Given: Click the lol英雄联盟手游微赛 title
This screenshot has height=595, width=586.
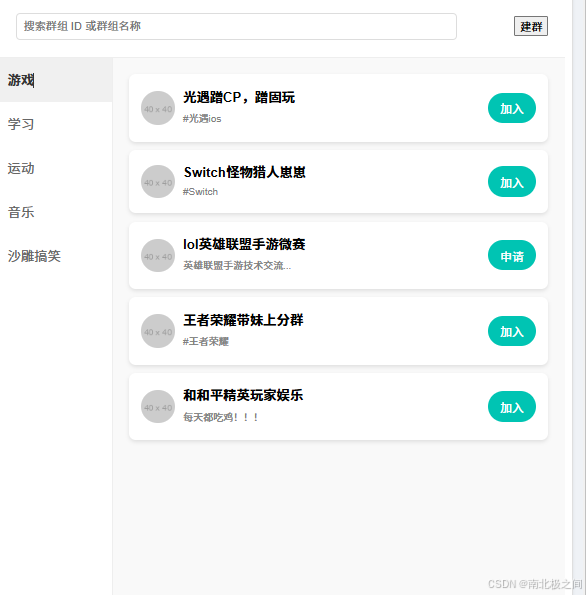Looking at the screenshot, I should 244,244.
